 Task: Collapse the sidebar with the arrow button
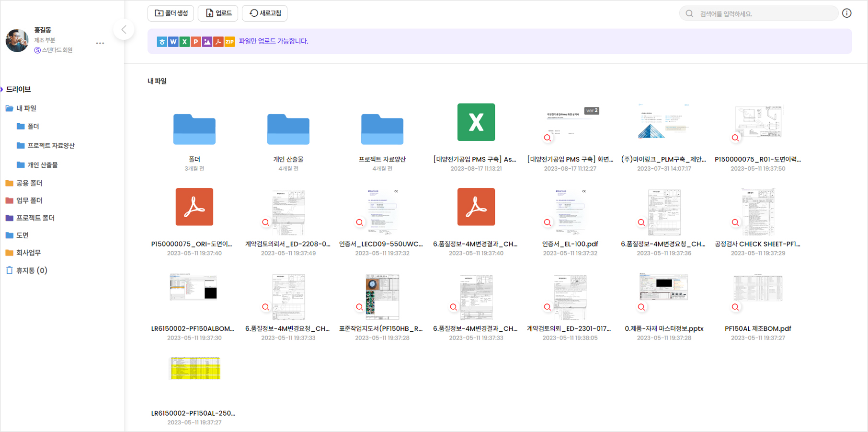124,30
